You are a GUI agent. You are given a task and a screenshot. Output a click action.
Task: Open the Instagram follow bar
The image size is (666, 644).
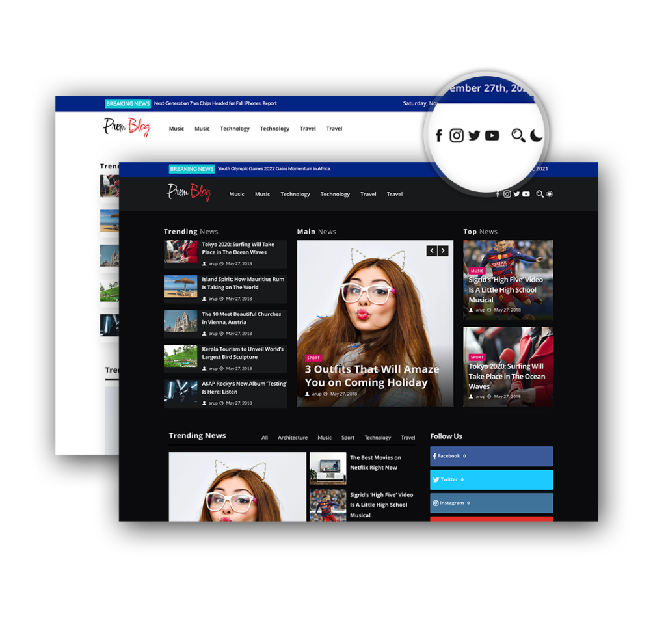(x=492, y=503)
